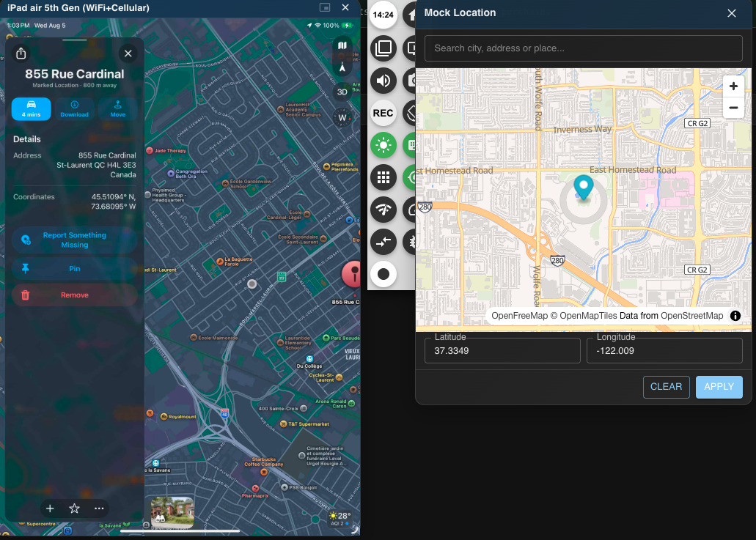Close the Mock Location dialog
The width and height of the screenshot is (756, 540).
point(731,13)
